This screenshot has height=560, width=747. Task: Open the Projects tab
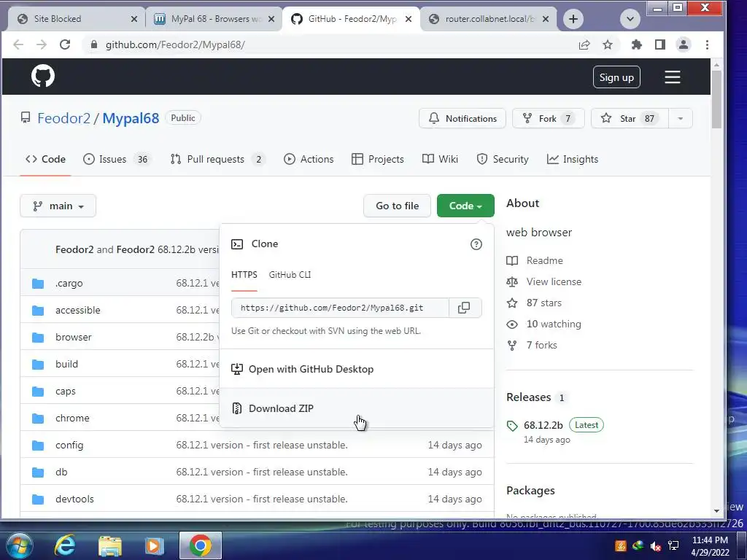tap(377, 159)
